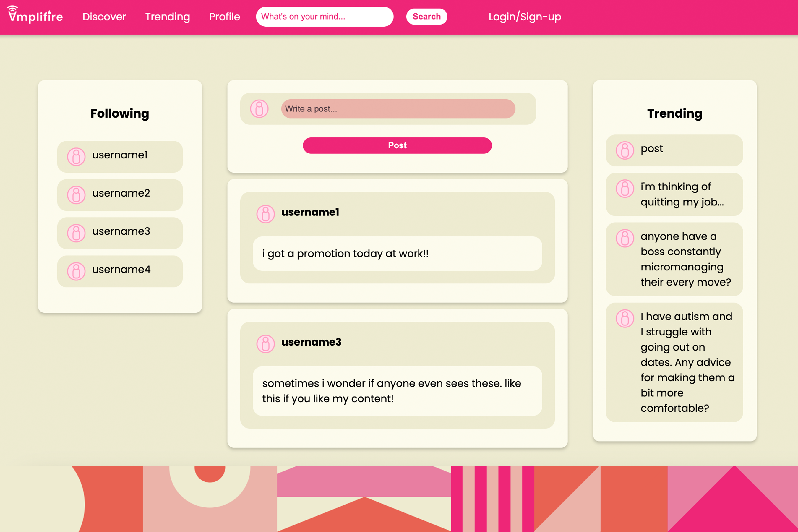Click avatar on trending autism dating post
The height and width of the screenshot is (532, 798).
625,318
